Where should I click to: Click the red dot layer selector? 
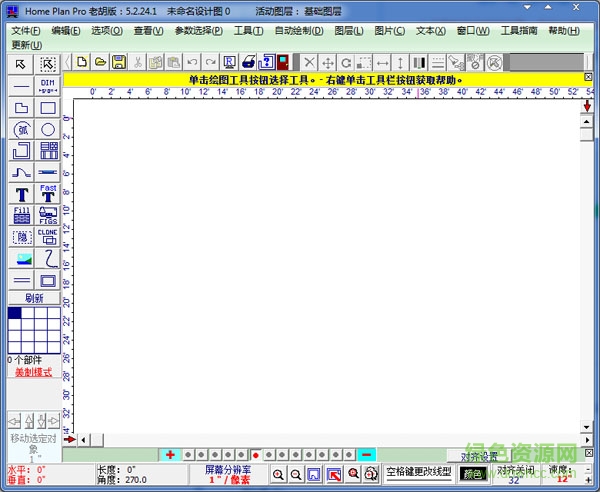[x=256, y=455]
